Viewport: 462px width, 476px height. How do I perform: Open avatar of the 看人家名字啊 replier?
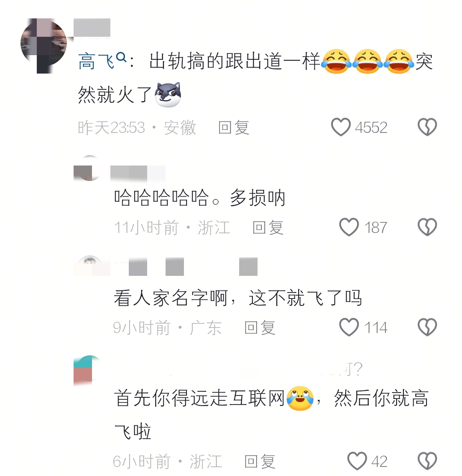[x=90, y=266]
